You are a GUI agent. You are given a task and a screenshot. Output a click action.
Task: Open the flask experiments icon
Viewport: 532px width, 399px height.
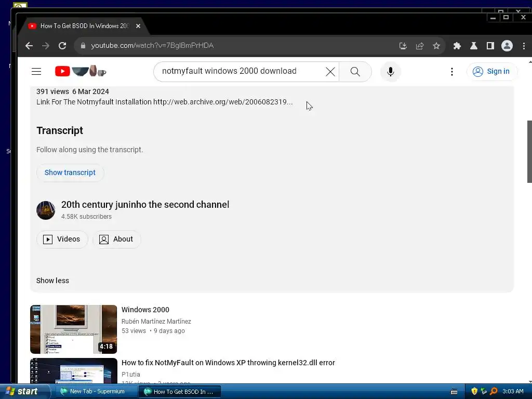click(x=474, y=46)
